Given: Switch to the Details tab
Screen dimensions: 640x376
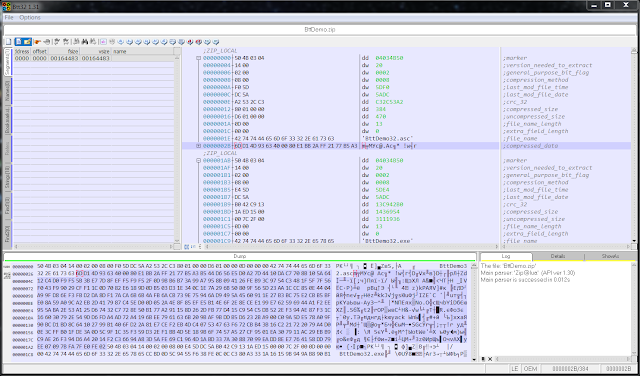Looking at the screenshot, I should point(558,256).
